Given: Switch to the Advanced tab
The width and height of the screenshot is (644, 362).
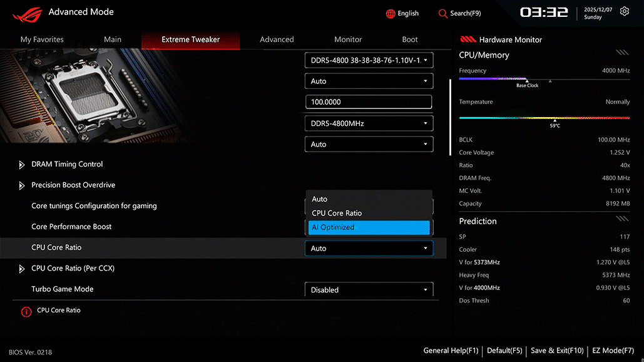Looking at the screenshot, I should click(x=277, y=39).
